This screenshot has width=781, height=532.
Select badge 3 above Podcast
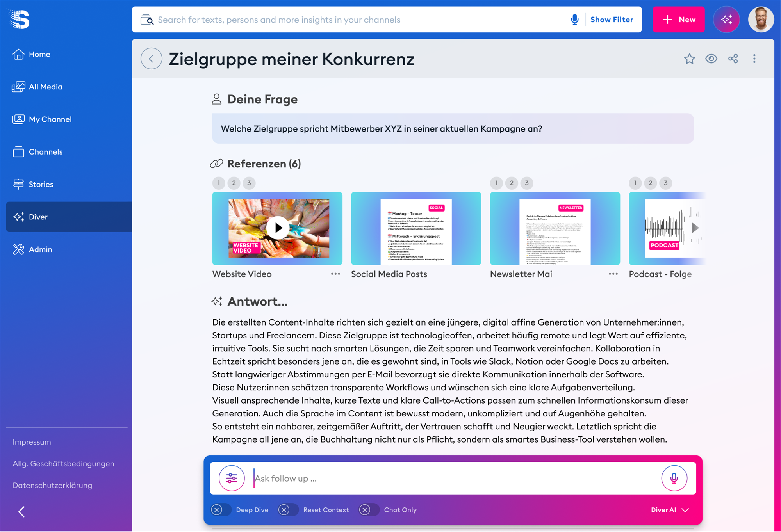coord(666,183)
